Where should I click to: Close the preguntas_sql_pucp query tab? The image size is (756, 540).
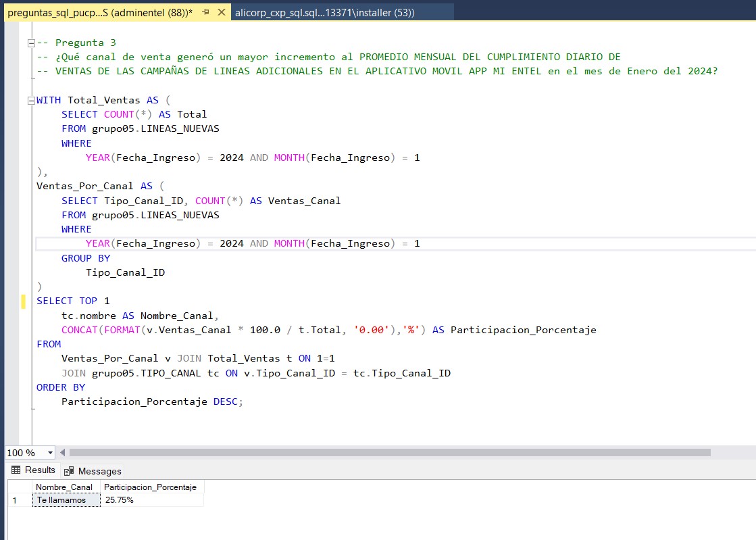coord(221,12)
